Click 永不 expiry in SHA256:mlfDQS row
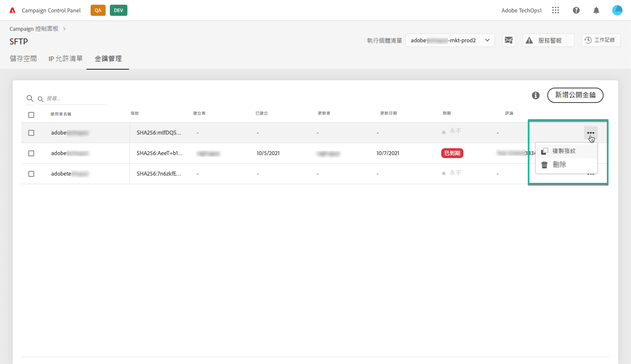The image size is (631, 364). click(x=455, y=131)
